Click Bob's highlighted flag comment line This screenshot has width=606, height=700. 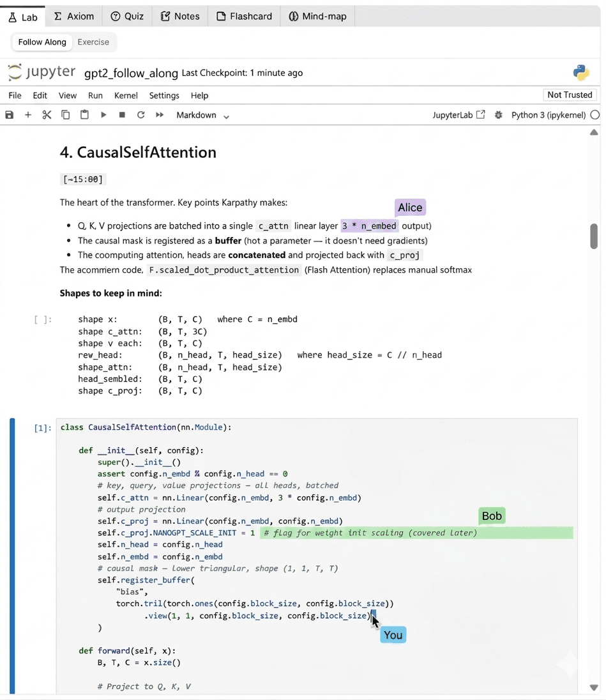(x=416, y=533)
